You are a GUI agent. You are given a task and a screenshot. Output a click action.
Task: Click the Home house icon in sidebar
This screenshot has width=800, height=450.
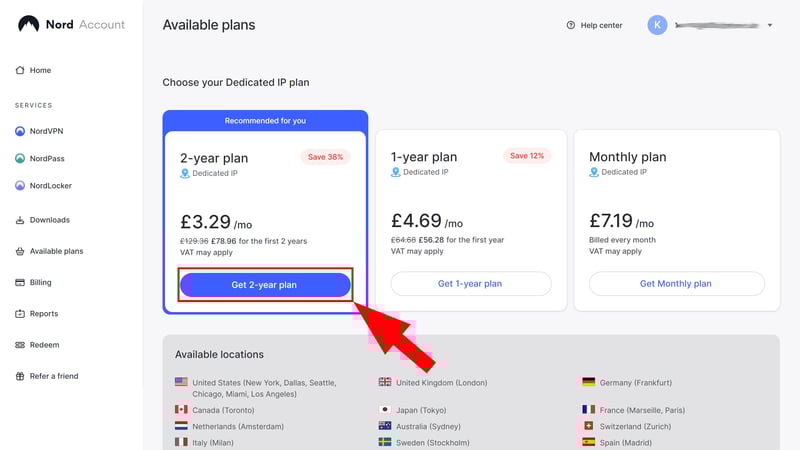pos(20,70)
